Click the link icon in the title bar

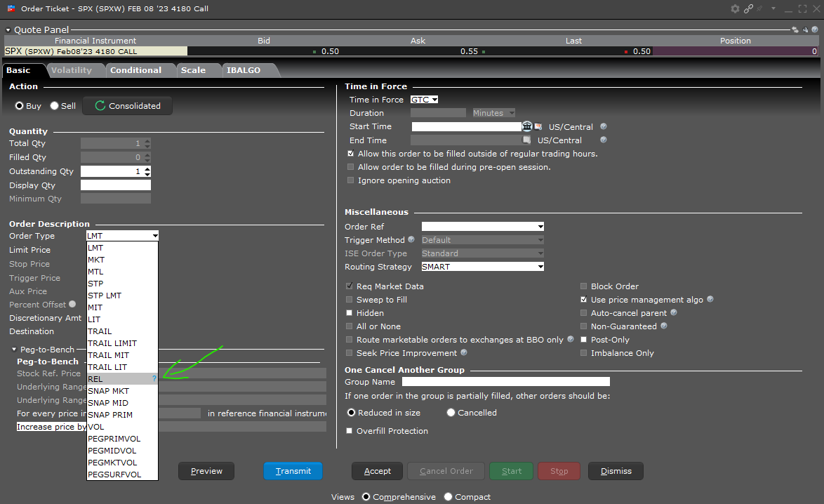pyautogui.click(x=748, y=8)
